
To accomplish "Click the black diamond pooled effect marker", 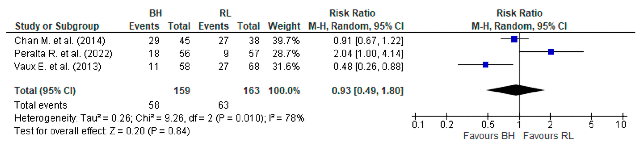I will tap(515, 90).
